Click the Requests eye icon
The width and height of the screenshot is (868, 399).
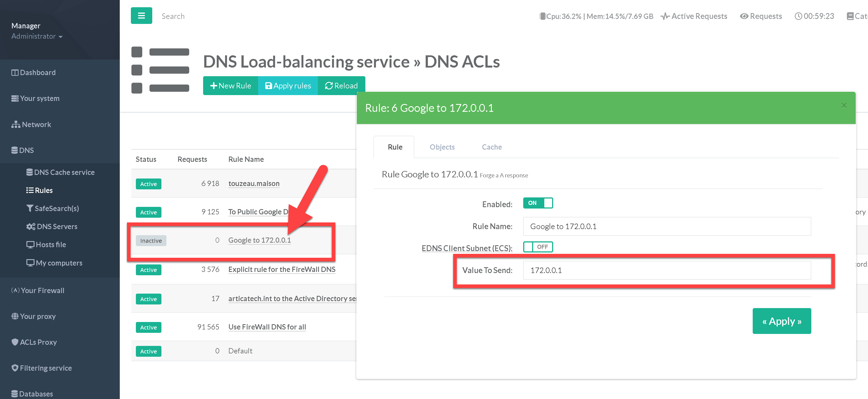point(744,16)
